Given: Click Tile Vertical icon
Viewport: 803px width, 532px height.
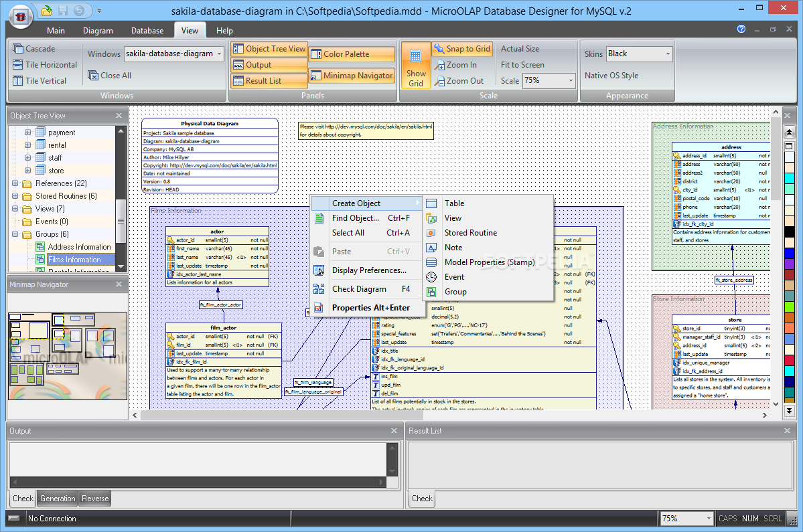Looking at the screenshot, I should (18, 80).
